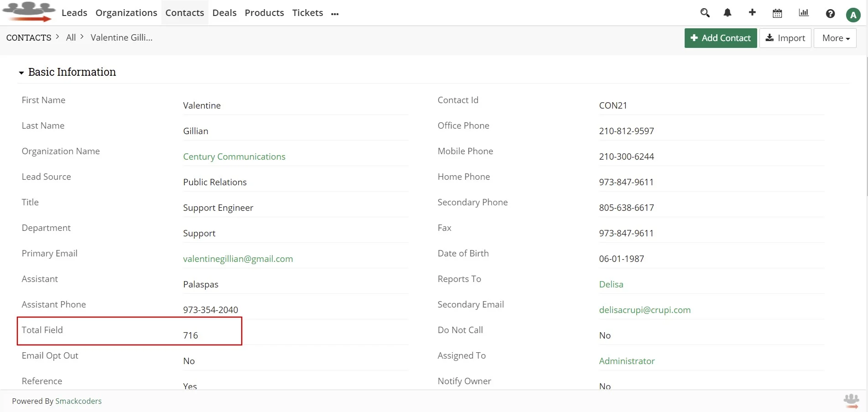Switch to the Leads tab
This screenshot has height=412, width=868.
(74, 13)
